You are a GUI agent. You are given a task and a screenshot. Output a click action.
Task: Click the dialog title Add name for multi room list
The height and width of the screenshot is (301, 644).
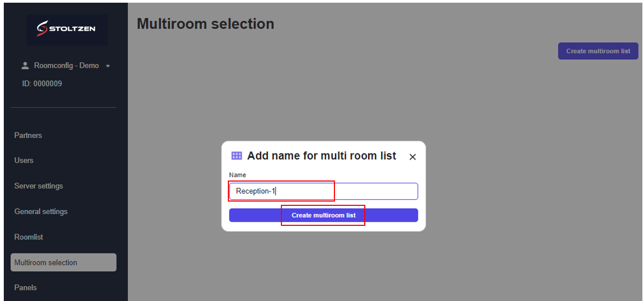[321, 156]
